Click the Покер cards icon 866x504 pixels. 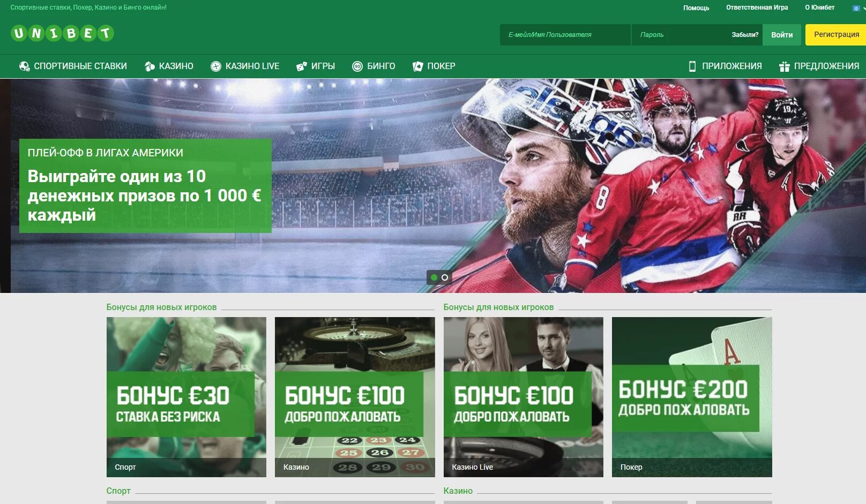pyautogui.click(x=418, y=66)
